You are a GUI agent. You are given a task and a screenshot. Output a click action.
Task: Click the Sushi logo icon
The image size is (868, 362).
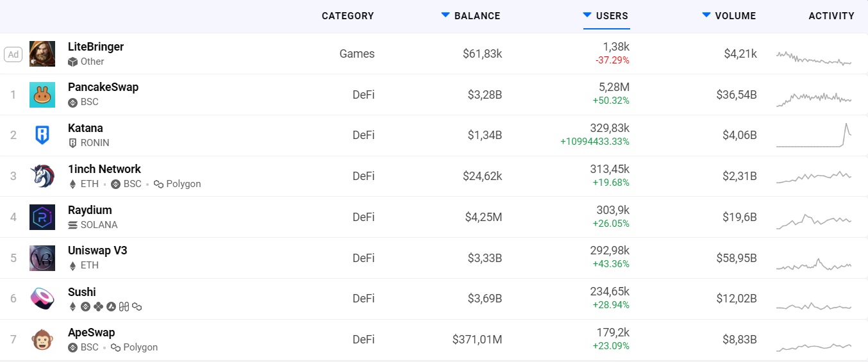[x=42, y=299]
